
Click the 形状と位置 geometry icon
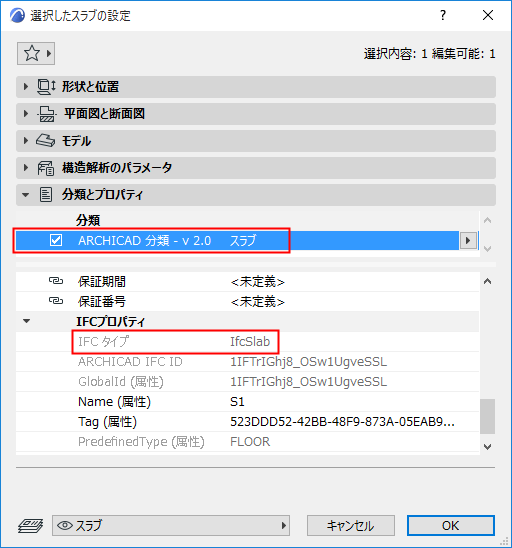point(46,87)
